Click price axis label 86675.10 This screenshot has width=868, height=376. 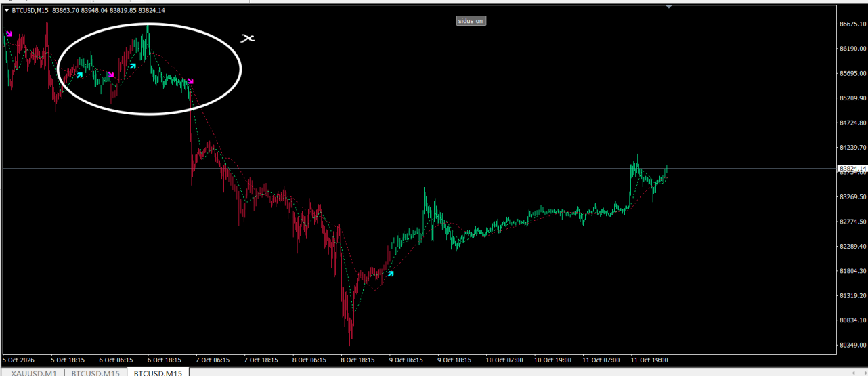pyautogui.click(x=853, y=24)
